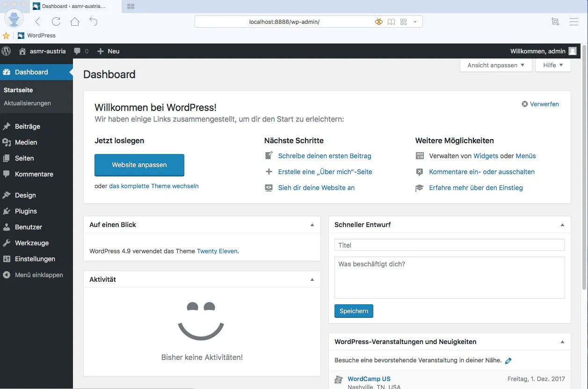The height and width of the screenshot is (389, 588).
Task: Edit event location with pencil icon
Action: coord(508,360)
